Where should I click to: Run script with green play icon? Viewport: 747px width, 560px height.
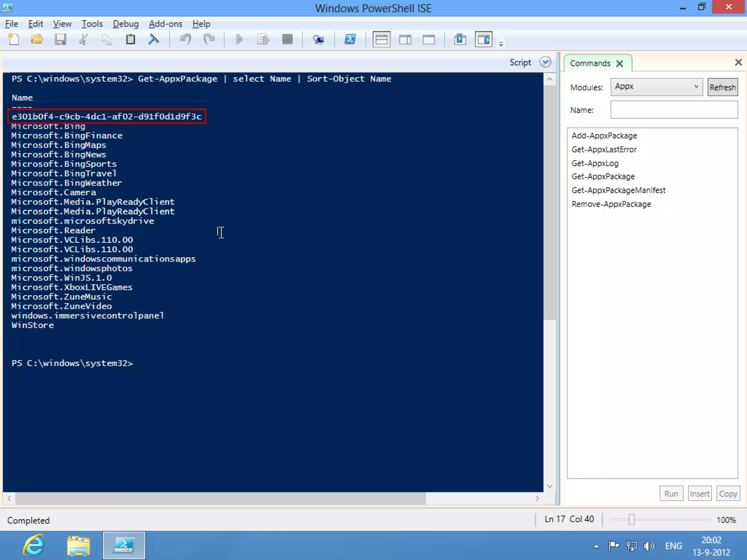pos(239,39)
